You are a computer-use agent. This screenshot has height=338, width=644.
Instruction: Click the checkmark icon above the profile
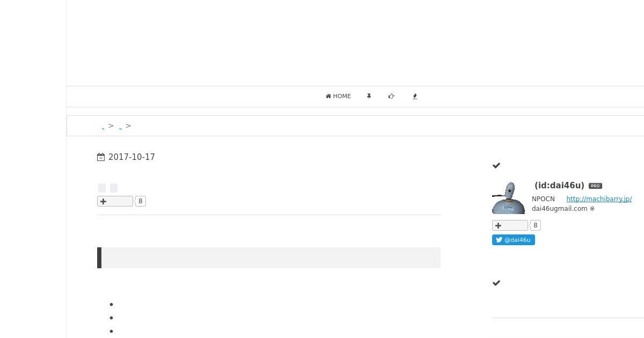(x=496, y=166)
